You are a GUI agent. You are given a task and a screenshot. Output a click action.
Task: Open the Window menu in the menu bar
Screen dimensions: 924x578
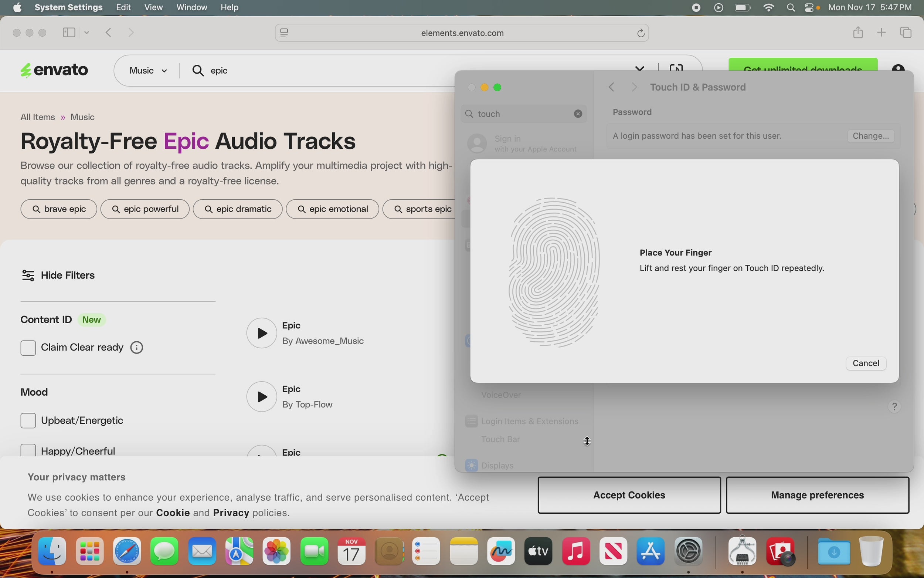click(192, 8)
